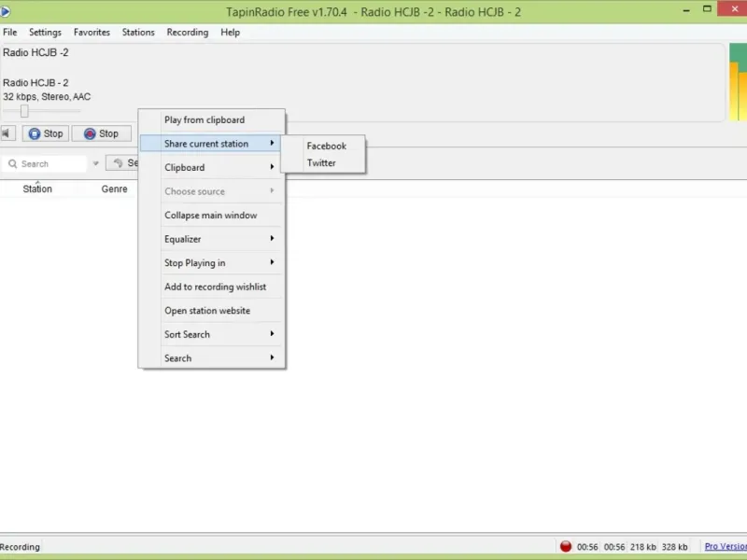Choose Open station website
Screen dimensions: 747x560
click(x=212, y=311)
